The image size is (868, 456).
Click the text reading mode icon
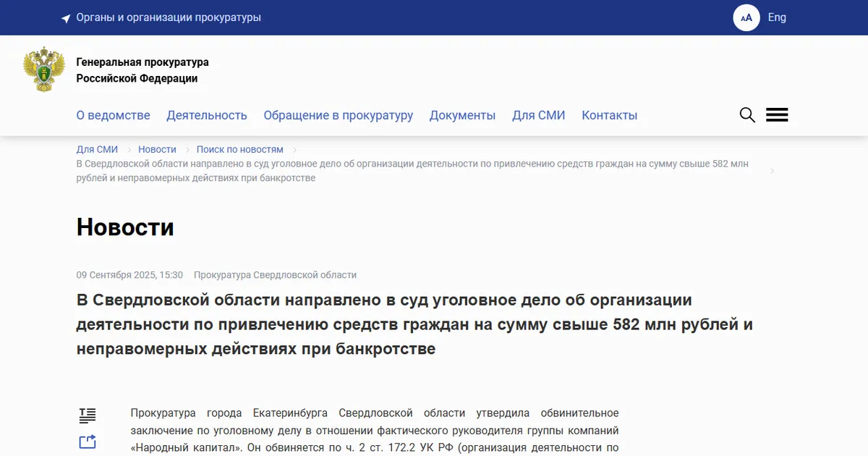click(88, 415)
